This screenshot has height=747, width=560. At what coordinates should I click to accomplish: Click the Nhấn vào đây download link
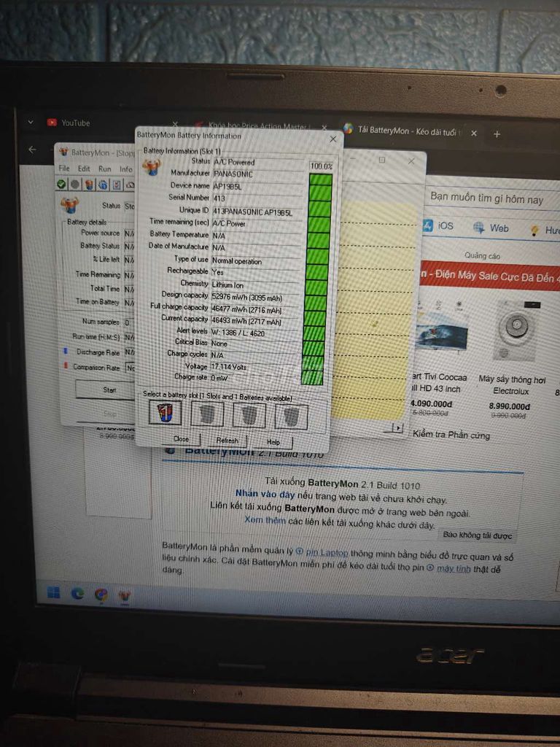(x=265, y=494)
